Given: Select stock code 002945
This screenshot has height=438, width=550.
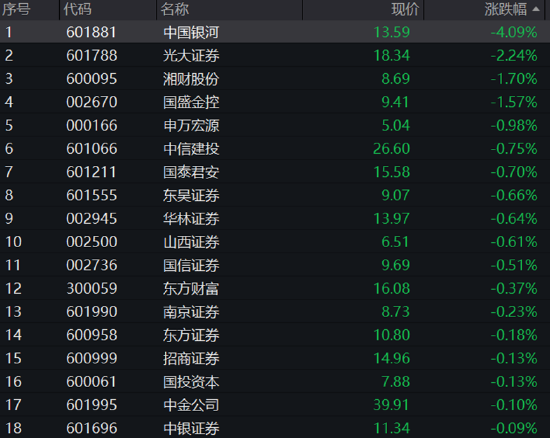Looking at the screenshot, I should [92, 218].
